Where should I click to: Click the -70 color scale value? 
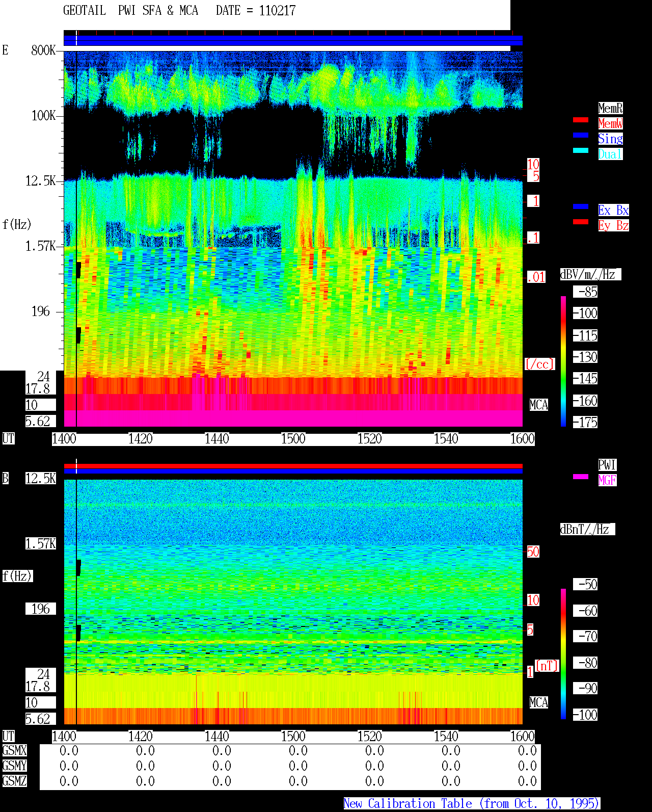(585, 636)
